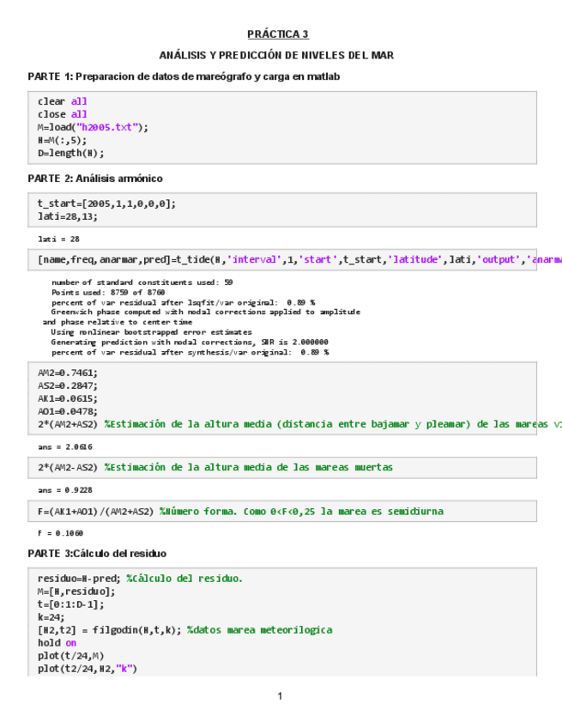Click the PRÁCTICA 3 title heading
The height and width of the screenshot is (728, 562).
[277, 34]
